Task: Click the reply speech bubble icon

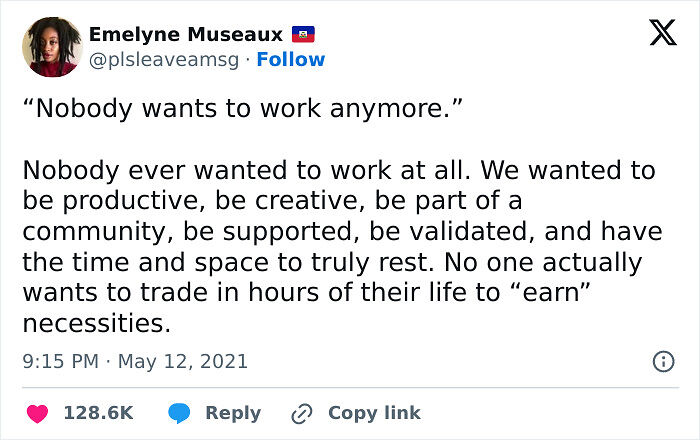Action: pyautogui.click(x=180, y=413)
